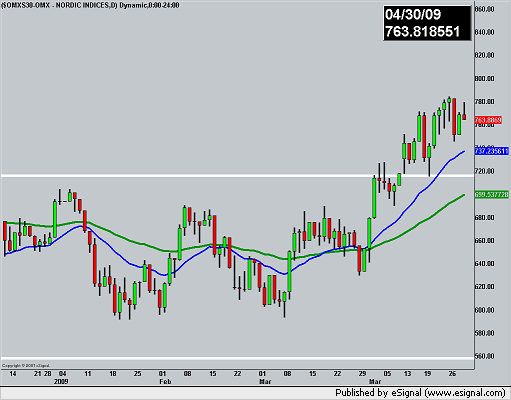Screen dimensions: 511x400
Task: Select the upper white horizontal line near 716
Action: coord(237,176)
